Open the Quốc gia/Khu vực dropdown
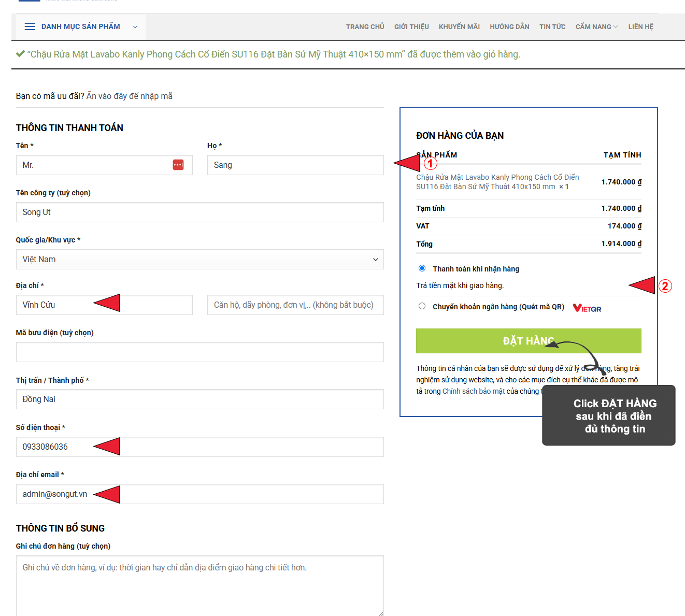The height and width of the screenshot is (616, 685). click(199, 259)
